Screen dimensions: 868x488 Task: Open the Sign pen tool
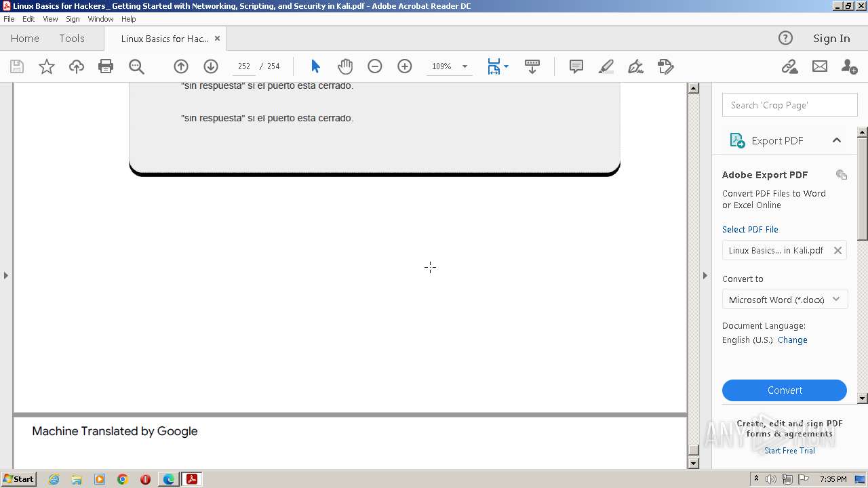[636, 66]
